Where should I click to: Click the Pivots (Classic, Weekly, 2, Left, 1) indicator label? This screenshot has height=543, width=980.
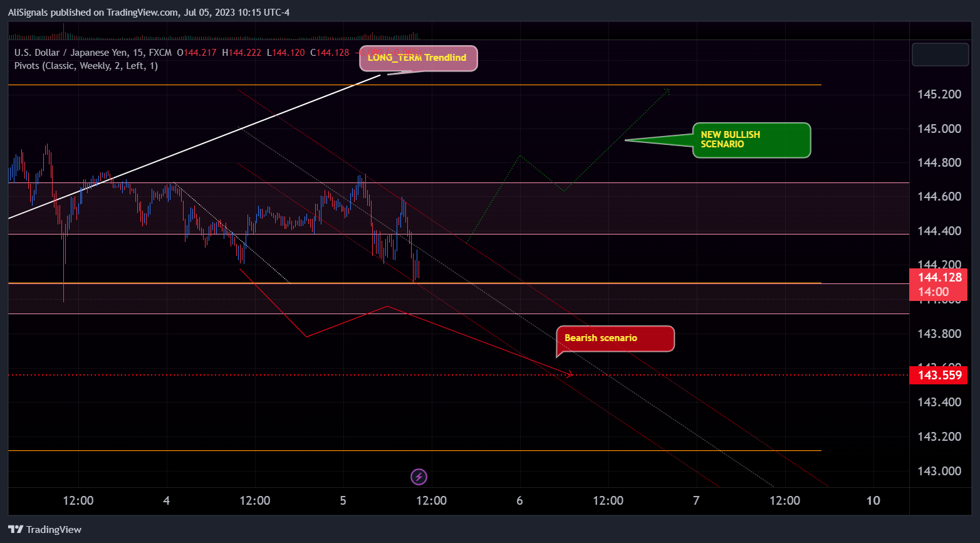tap(86, 66)
